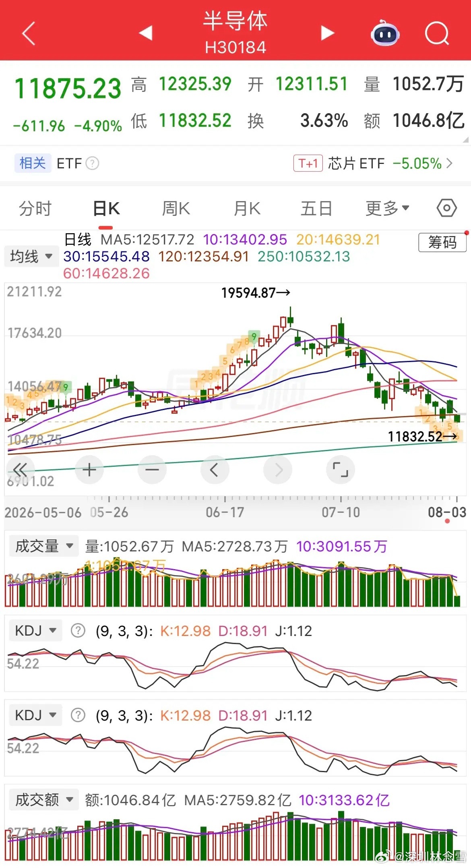Tap the T+1 badge
Screen dimensions: 471x868
coord(308,164)
